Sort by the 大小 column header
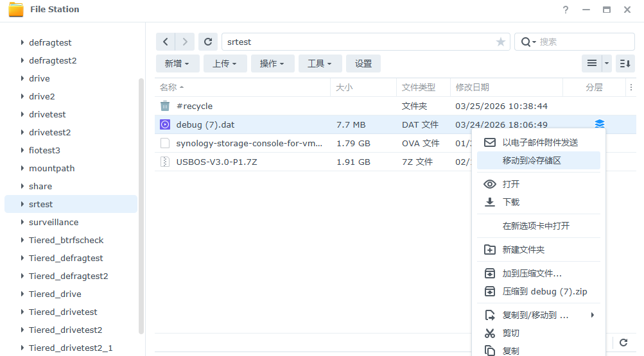644x356 pixels. (344, 87)
